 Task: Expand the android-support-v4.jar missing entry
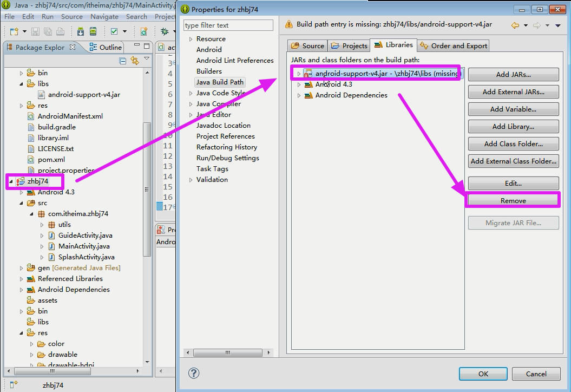[x=299, y=74]
